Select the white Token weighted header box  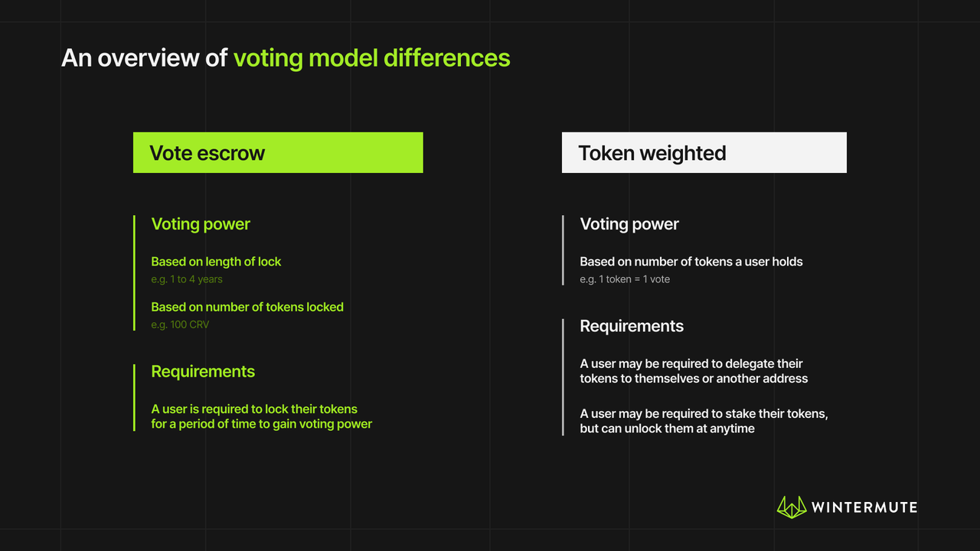pyautogui.click(x=704, y=152)
